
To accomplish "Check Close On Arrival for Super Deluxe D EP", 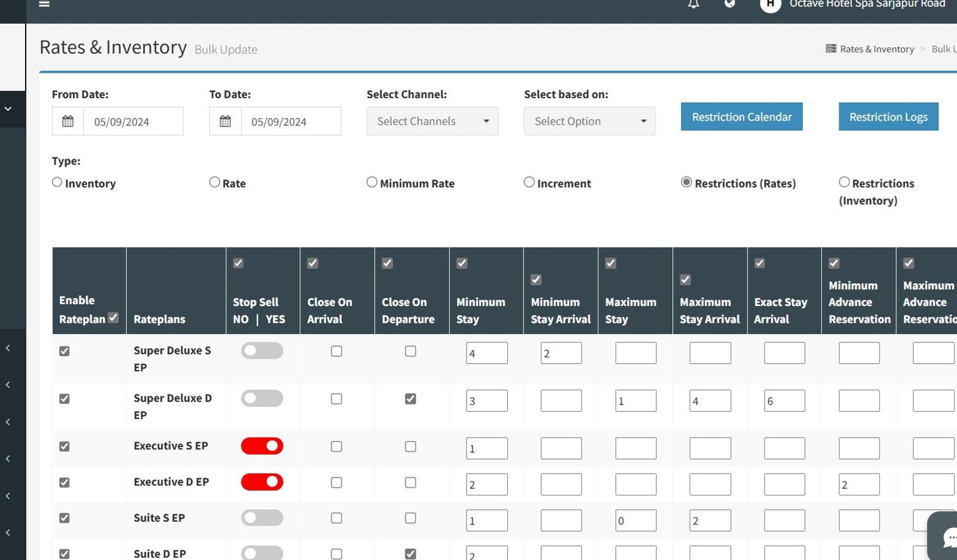I will (x=337, y=399).
